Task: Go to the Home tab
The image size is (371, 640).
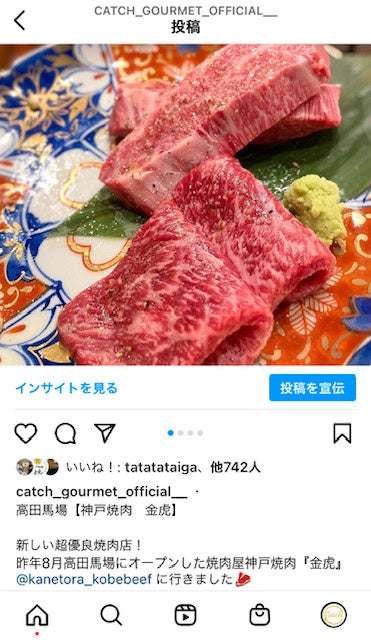Action: coord(37,615)
